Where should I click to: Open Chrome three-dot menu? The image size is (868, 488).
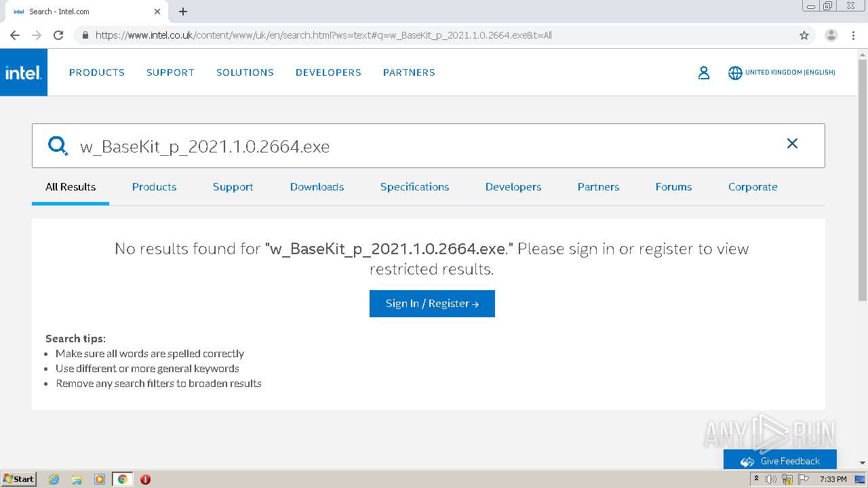pos(854,35)
